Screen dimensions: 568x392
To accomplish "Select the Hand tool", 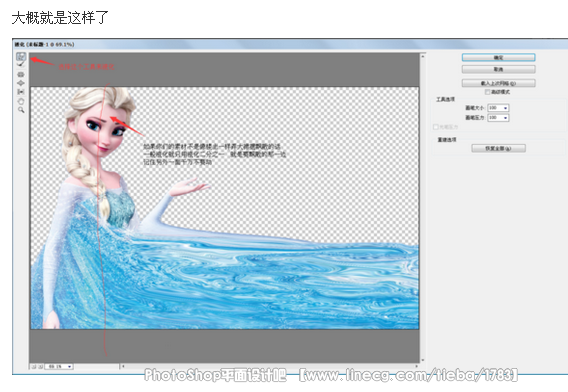I will [x=21, y=101].
